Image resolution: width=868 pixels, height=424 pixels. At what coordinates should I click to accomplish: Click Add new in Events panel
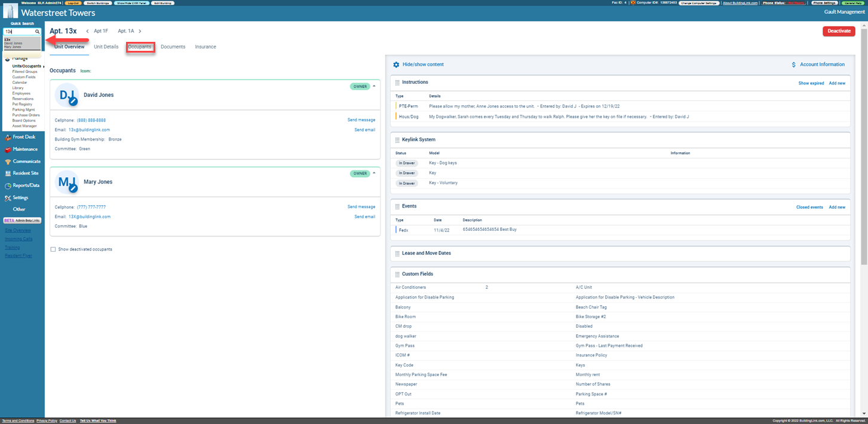(837, 207)
